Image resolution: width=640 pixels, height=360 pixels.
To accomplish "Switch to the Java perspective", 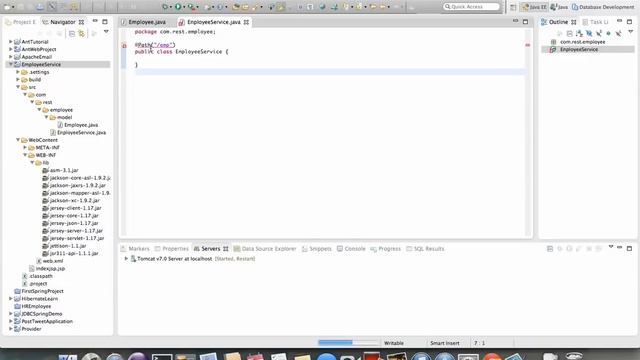I will [x=559, y=7].
